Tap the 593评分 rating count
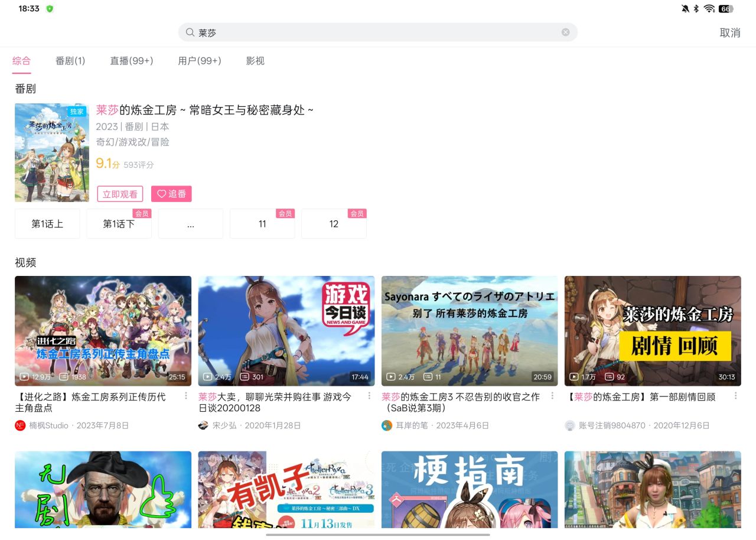 click(x=139, y=165)
